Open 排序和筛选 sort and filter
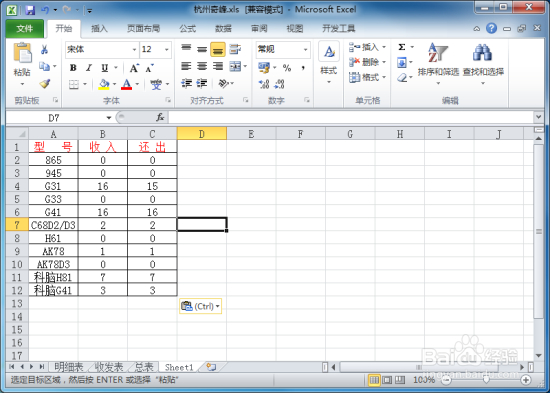 pos(438,63)
